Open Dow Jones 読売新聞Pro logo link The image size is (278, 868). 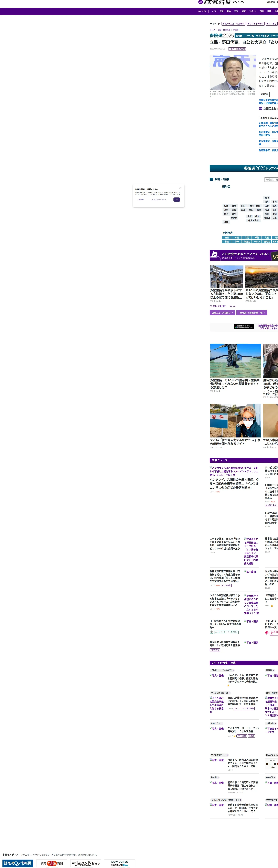click(120, 863)
